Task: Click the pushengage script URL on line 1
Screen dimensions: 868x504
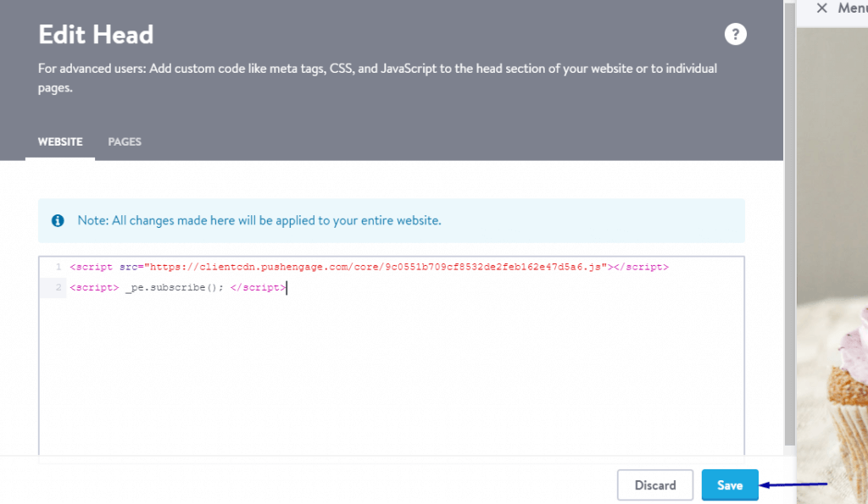Action: tap(376, 267)
